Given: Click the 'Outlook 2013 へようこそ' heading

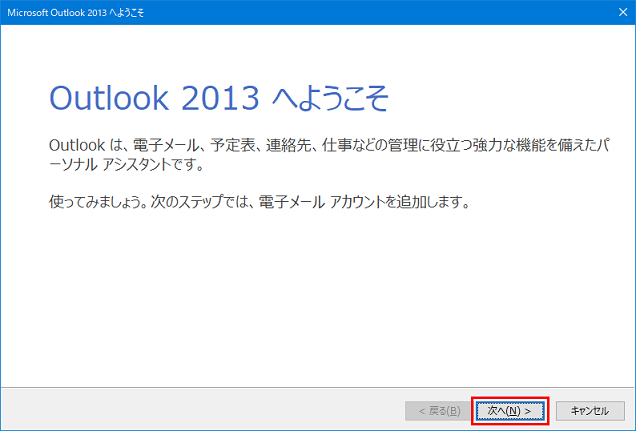Looking at the screenshot, I should tap(219, 98).
